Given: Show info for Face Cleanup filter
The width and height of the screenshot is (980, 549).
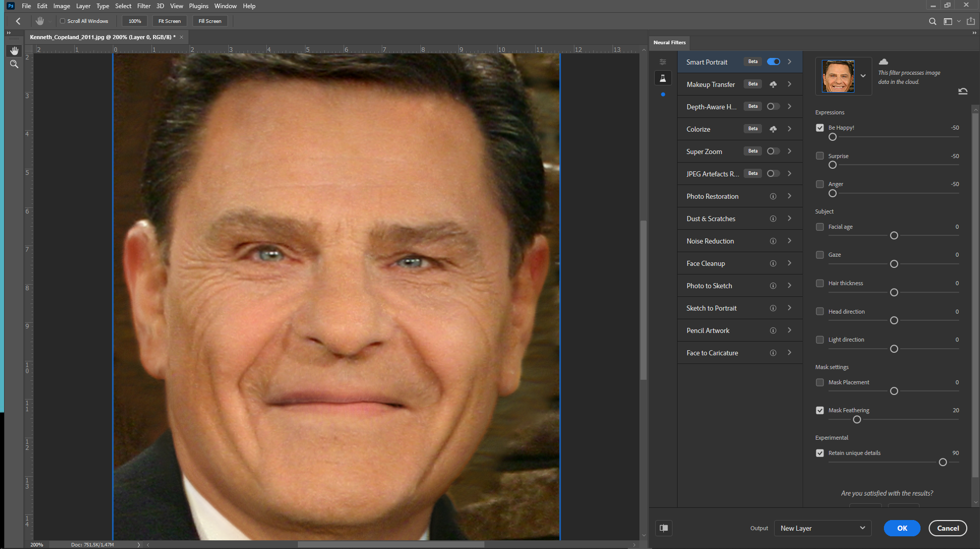Looking at the screenshot, I should pos(773,263).
